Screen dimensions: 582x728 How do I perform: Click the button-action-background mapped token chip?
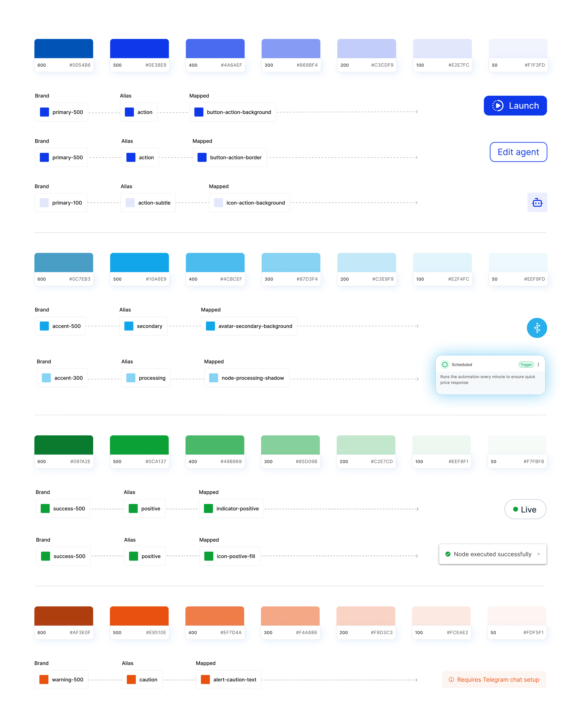[233, 112]
